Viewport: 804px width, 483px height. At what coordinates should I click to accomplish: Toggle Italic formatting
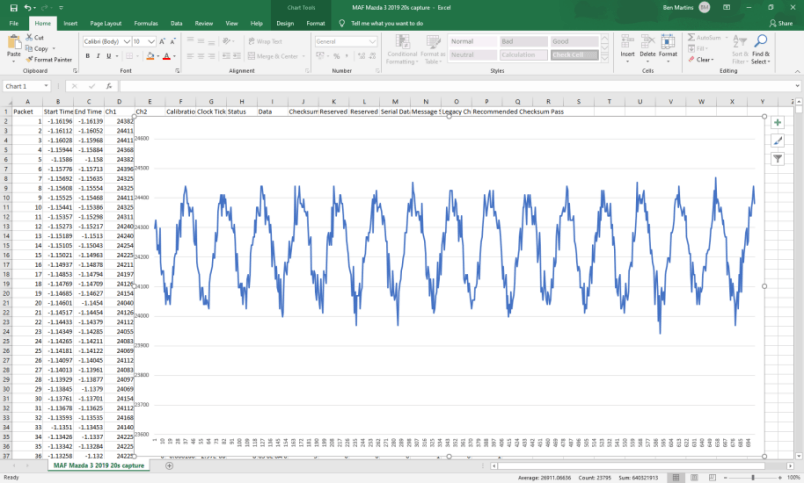[98, 56]
